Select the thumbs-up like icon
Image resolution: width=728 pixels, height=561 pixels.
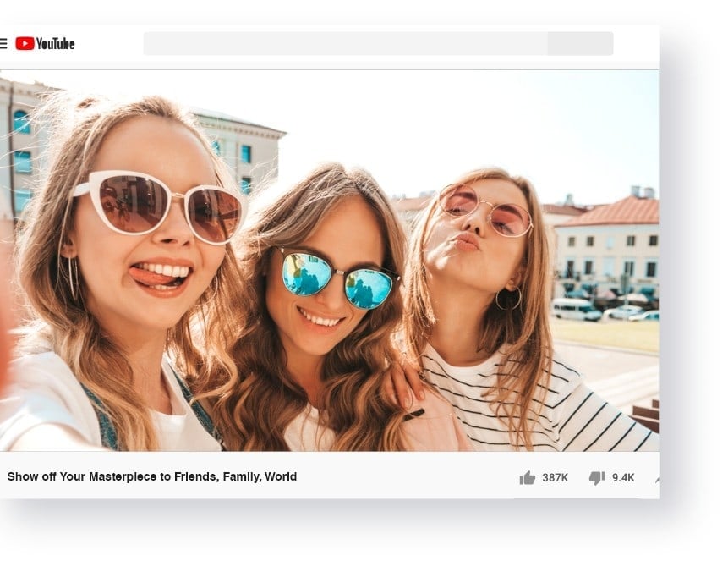point(526,477)
